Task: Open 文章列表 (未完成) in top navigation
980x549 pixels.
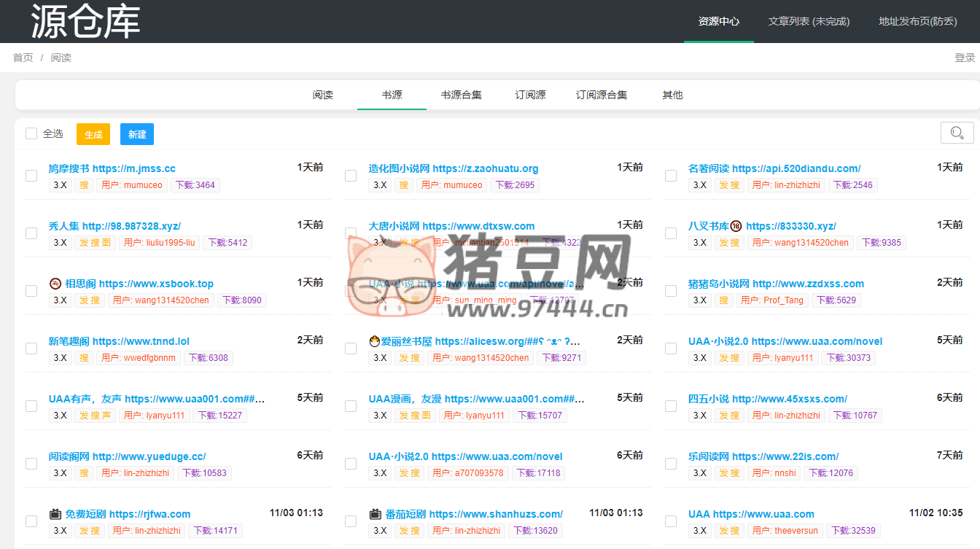Action: tap(809, 21)
